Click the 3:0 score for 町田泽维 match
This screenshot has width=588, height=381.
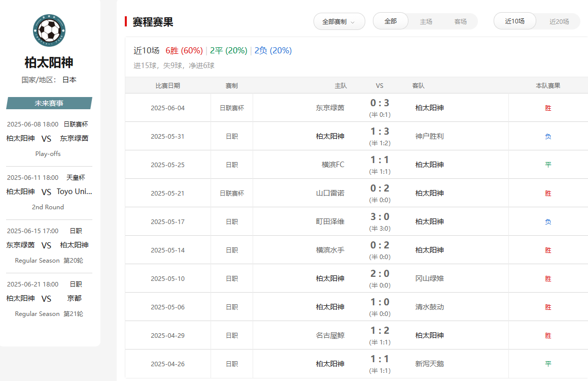379,217
